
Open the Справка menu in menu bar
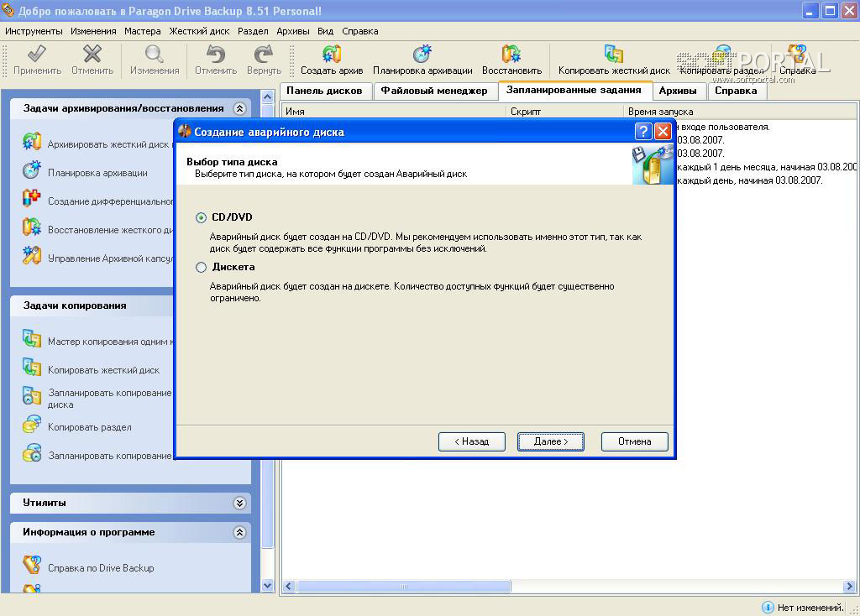(359, 31)
